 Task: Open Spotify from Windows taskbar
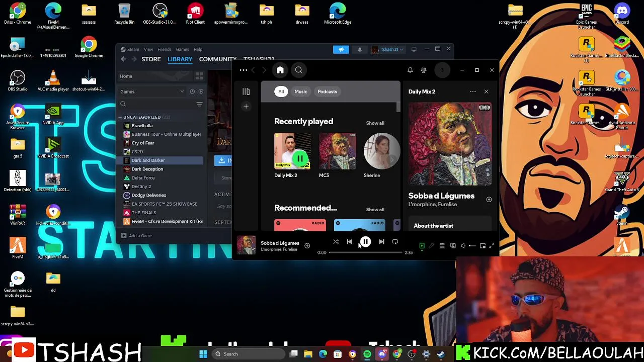click(367, 354)
